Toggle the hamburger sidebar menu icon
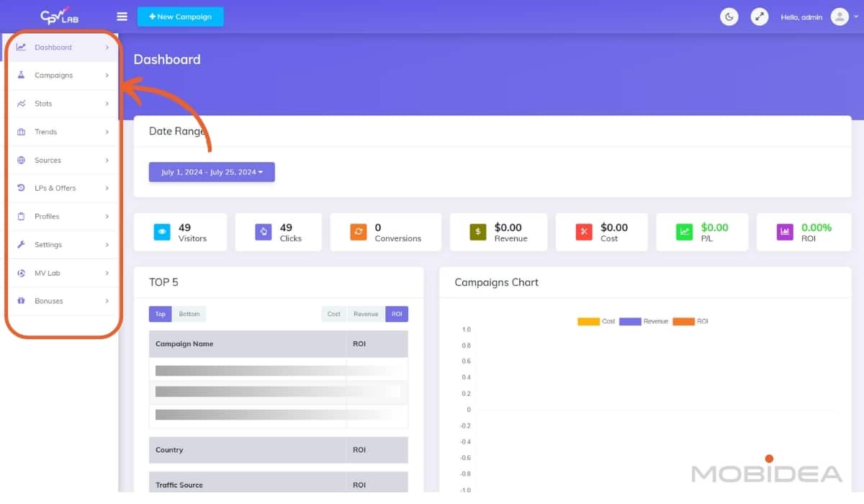Image resolution: width=864 pixels, height=504 pixels. (122, 17)
